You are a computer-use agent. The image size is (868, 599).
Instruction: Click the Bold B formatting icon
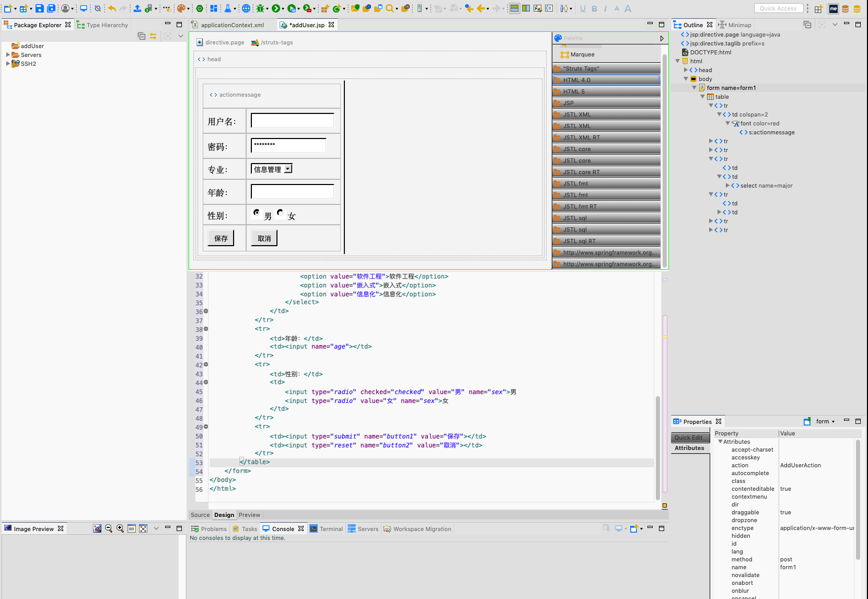click(594, 8)
